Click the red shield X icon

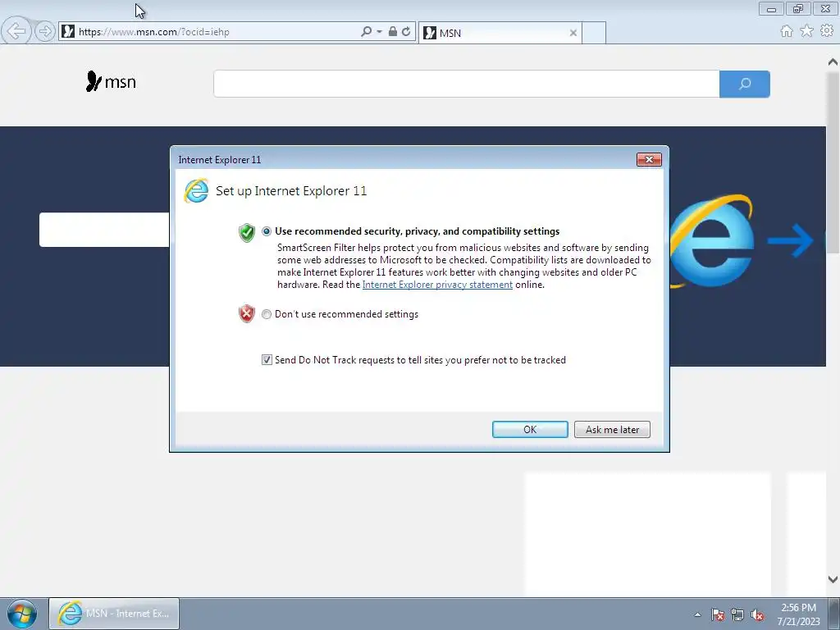click(246, 314)
